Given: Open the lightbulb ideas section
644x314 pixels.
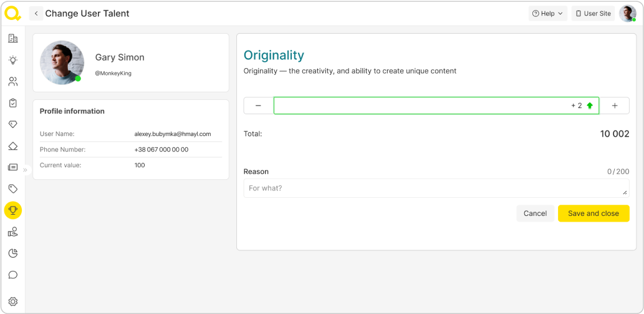Looking at the screenshot, I should [12, 60].
